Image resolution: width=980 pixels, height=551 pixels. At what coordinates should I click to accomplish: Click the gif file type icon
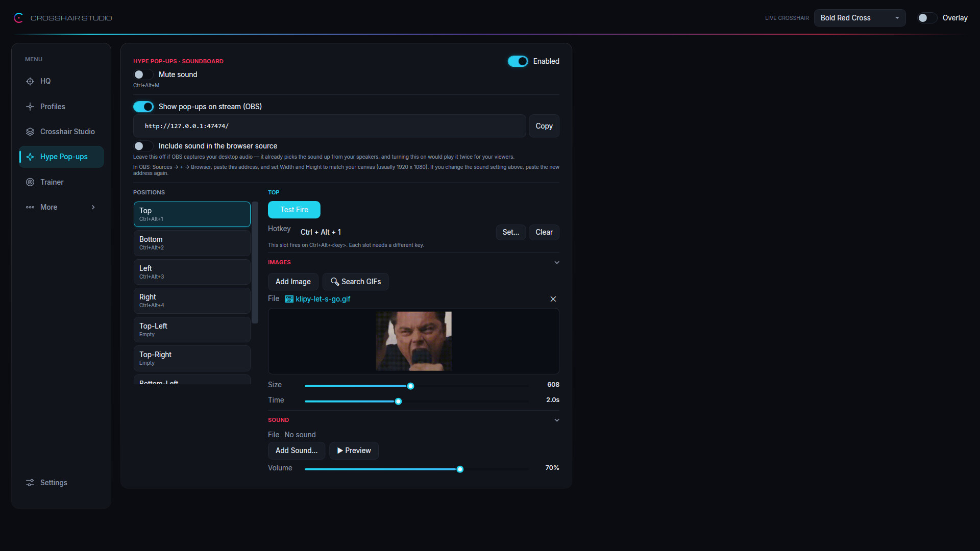click(289, 299)
